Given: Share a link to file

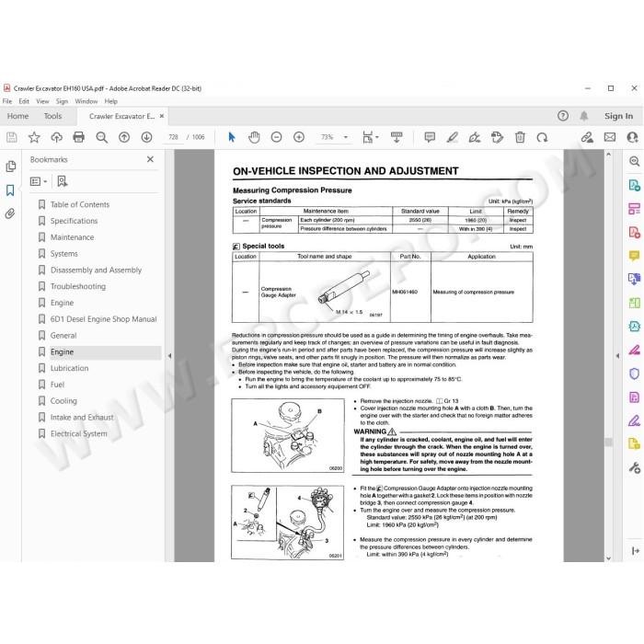Looking at the screenshot, I should point(587,137).
